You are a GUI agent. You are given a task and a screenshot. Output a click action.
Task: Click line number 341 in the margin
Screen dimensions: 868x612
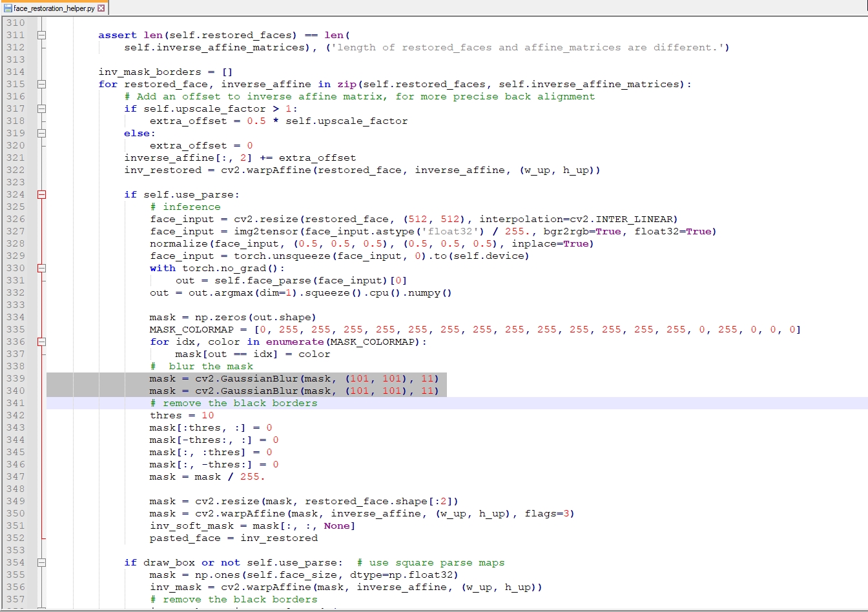(15, 403)
